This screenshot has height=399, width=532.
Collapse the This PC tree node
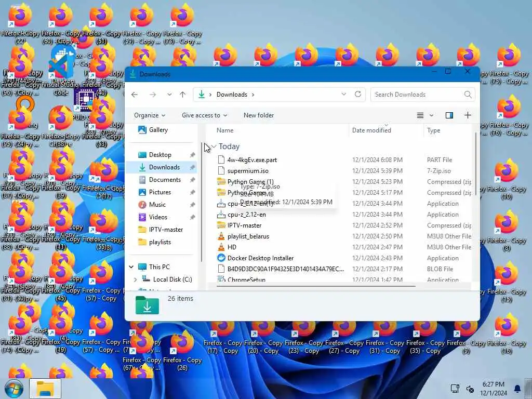click(x=131, y=267)
